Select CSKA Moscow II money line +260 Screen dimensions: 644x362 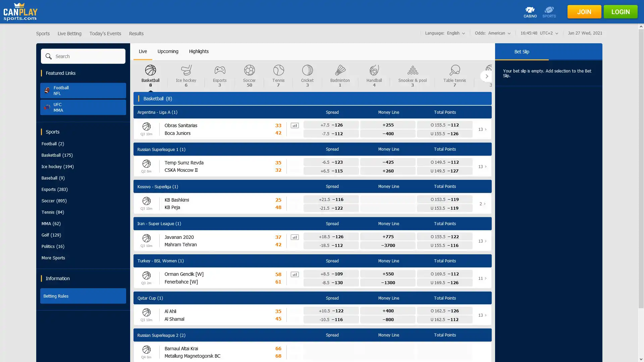(x=388, y=171)
